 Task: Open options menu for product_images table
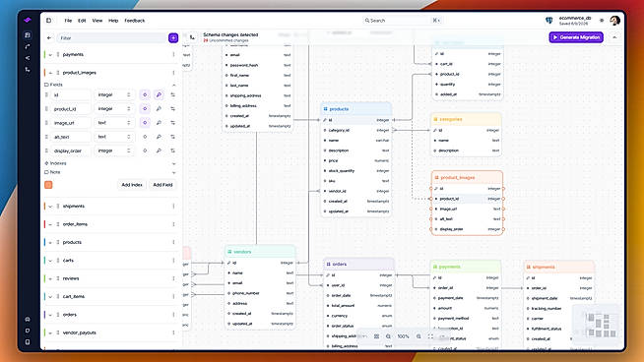tap(173, 73)
